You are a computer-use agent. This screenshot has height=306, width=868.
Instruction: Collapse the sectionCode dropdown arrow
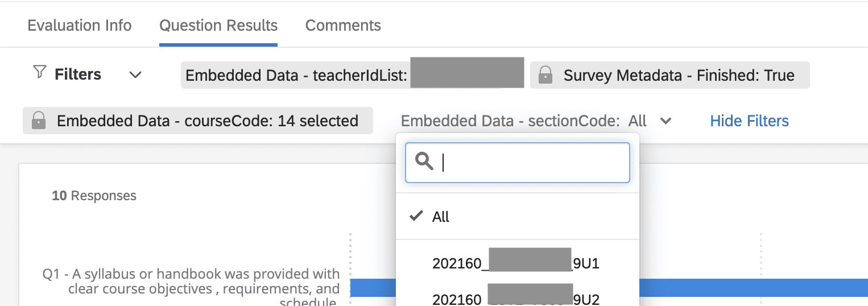(666, 121)
